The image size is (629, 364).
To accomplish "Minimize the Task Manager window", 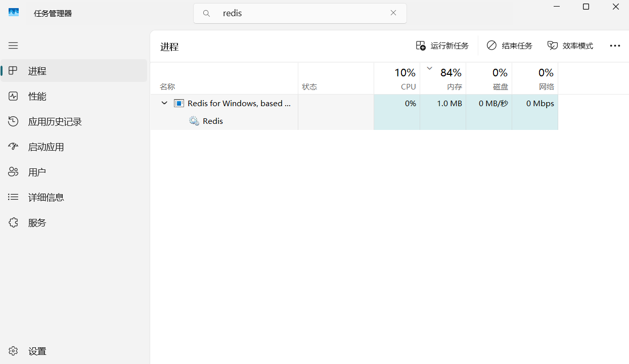I will [x=557, y=7].
